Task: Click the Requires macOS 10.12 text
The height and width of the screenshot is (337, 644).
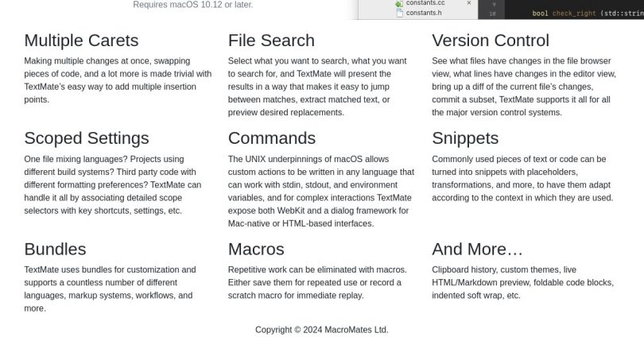Action: pyautogui.click(x=193, y=5)
